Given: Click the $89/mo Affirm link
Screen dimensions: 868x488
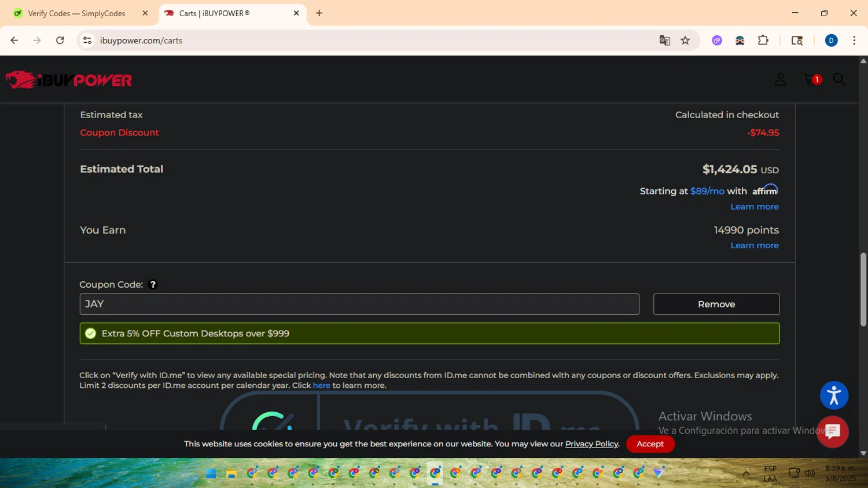Looking at the screenshot, I should pos(707,191).
